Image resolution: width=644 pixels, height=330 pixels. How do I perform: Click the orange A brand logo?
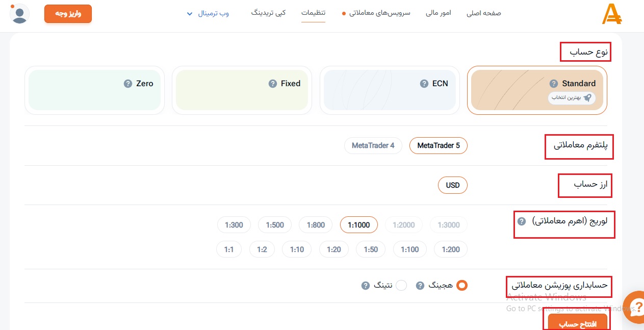click(x=611, y=14)
